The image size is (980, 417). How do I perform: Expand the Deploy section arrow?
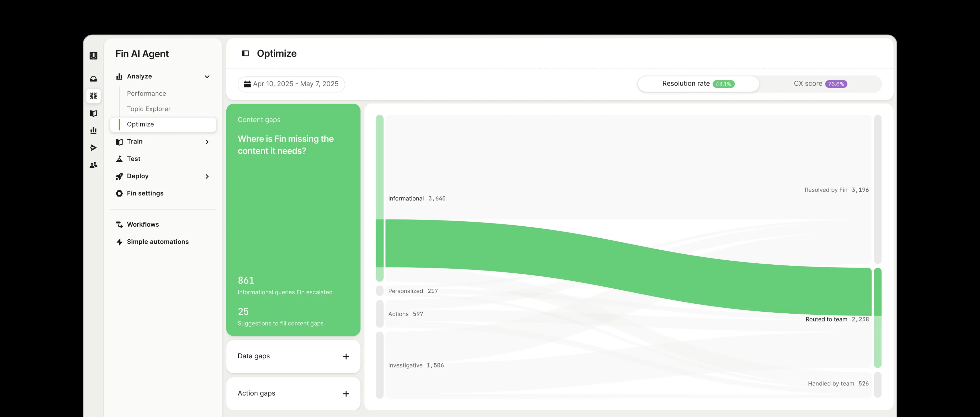(207, 176)
